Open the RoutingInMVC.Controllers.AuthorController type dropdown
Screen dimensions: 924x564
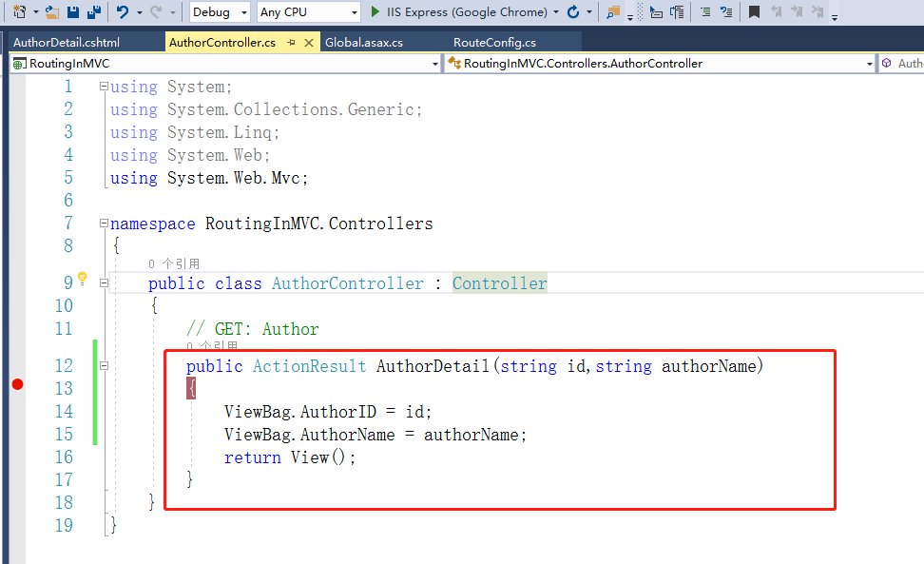(660, 64)
